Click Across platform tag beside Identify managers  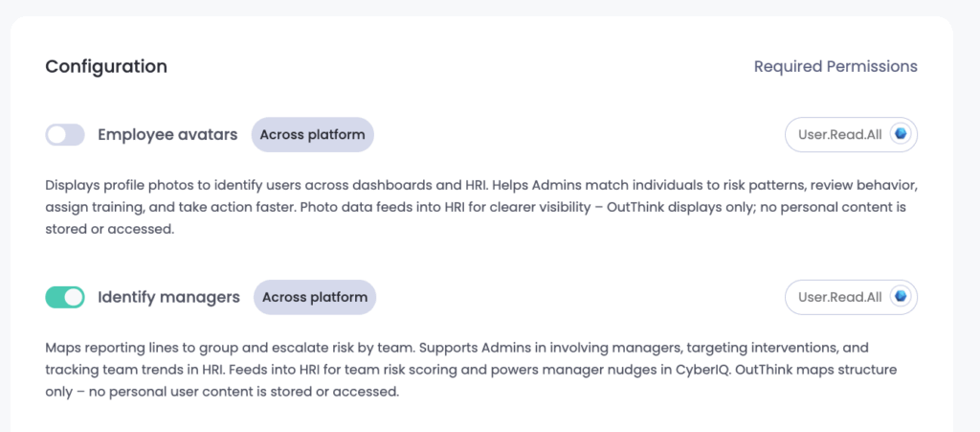[314, 298]
